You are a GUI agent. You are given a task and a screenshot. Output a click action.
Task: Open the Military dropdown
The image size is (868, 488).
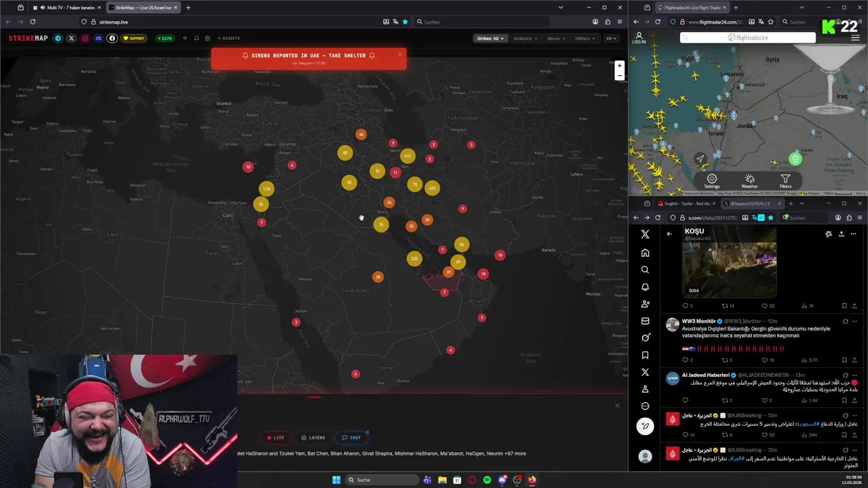pyautogui.click(x=585, y=39)
